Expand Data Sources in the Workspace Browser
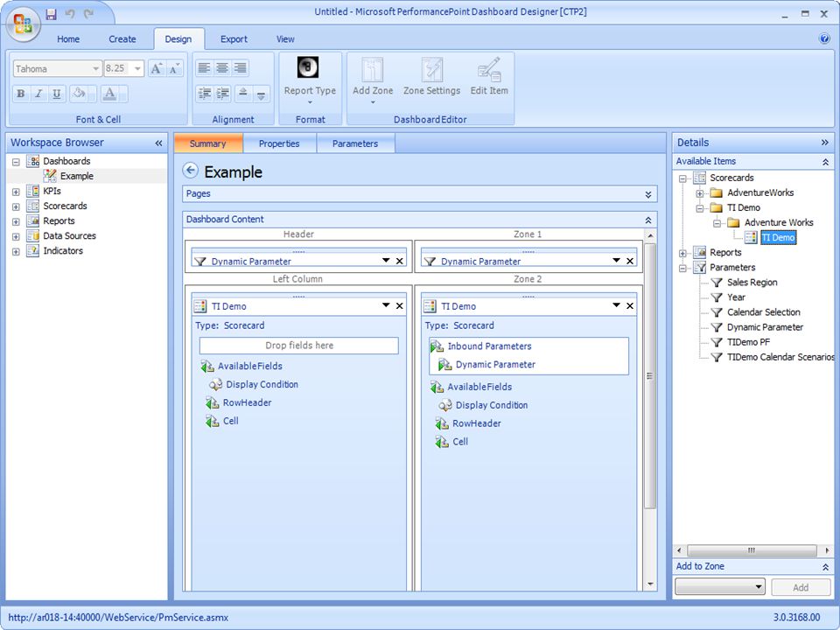840x630 pixels. pyautogui.click(x=16, y=236)
